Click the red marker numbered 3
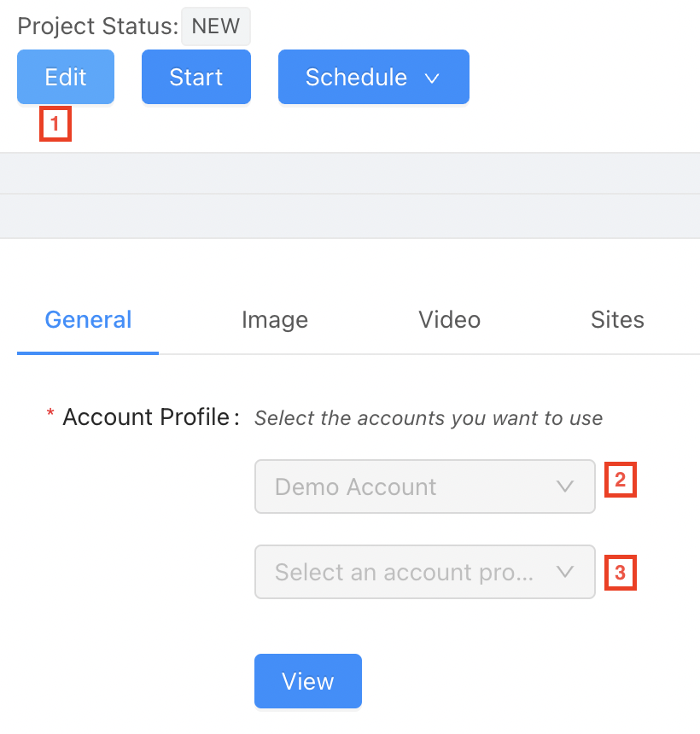The width and height of the screenshot is (700, 734). [621, 573]
